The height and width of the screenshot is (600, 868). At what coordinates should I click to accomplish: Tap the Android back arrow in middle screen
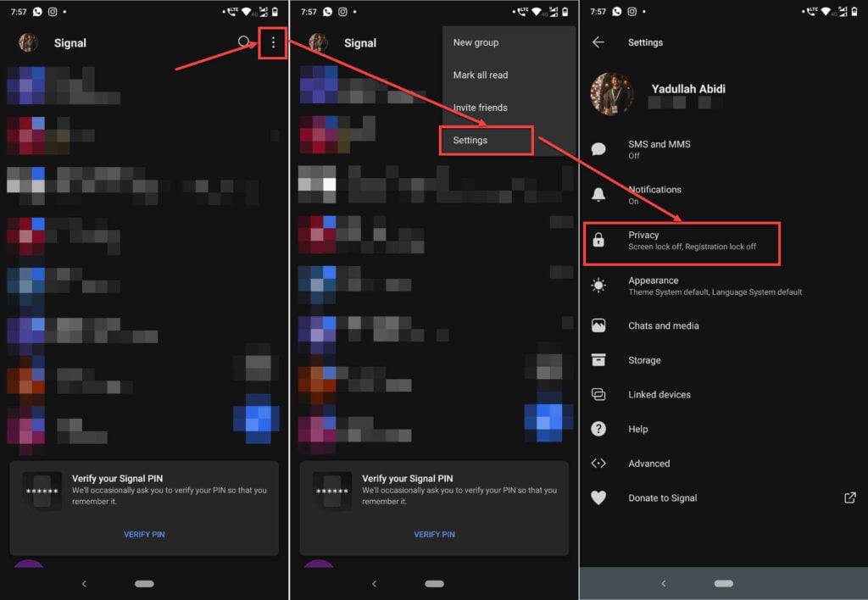coord(374,583)
